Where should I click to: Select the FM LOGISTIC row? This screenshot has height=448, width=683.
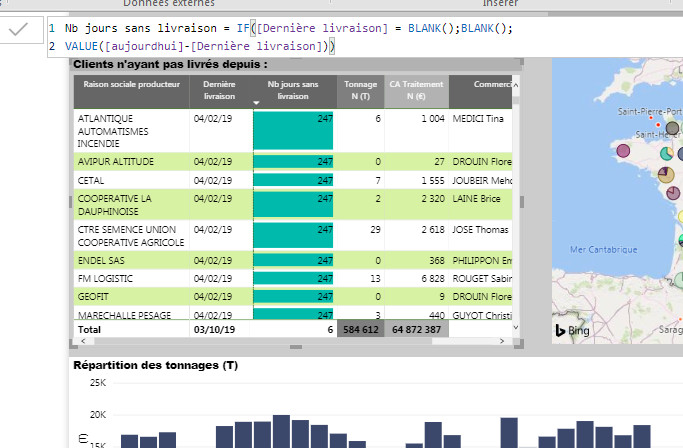293,278
